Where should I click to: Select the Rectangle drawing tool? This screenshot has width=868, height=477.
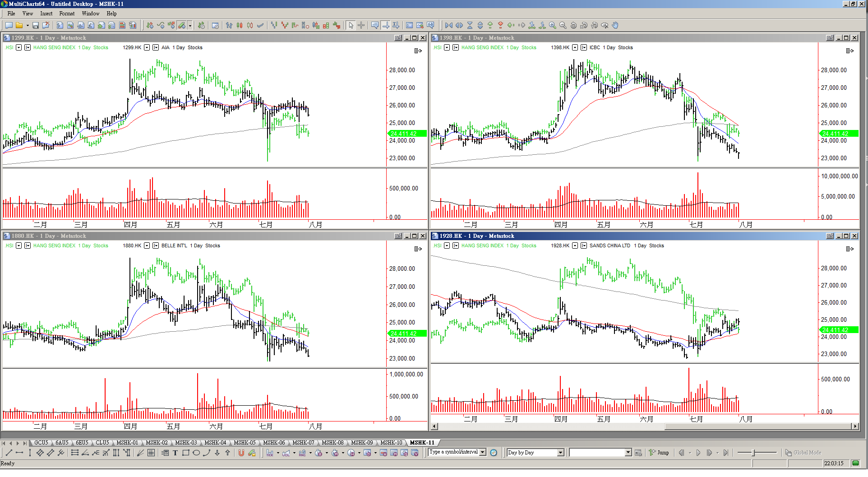tap(185, 453)
